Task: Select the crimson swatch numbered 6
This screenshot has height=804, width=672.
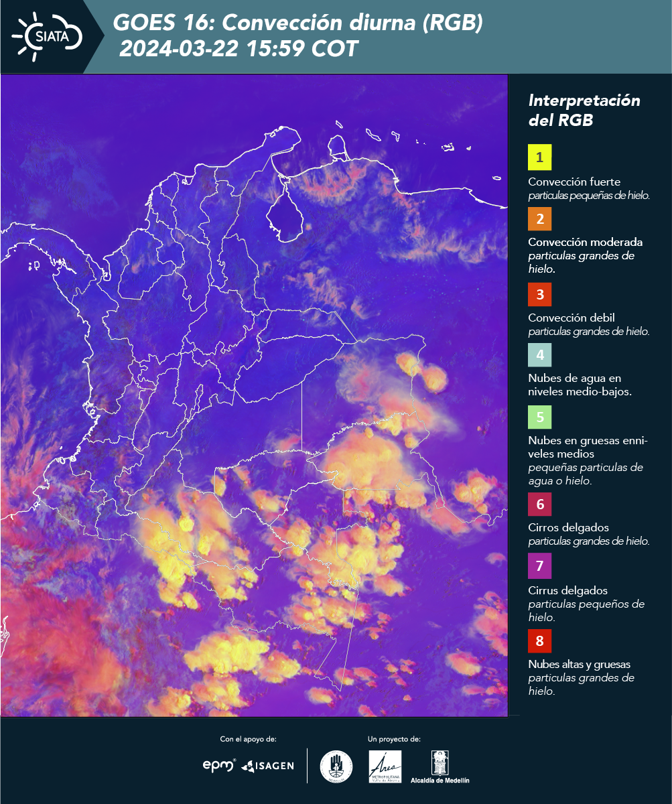Action: coord(540,504)
